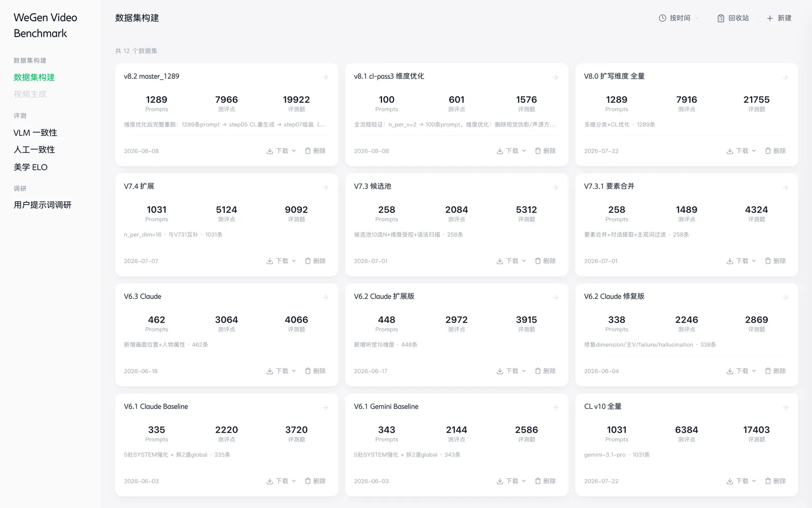812x508 pixels.
Task: Open 人工一致性 evaluation page
Action: click(34, 150)
